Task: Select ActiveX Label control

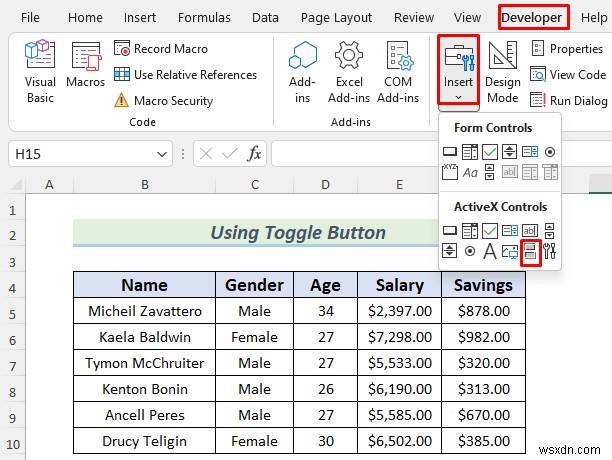Action: [490, 251]
